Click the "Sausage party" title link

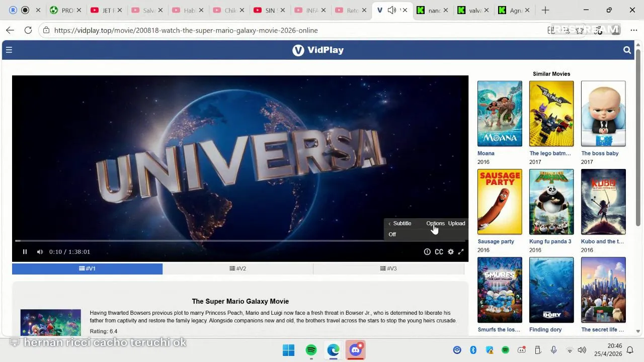tap(496, 241)
